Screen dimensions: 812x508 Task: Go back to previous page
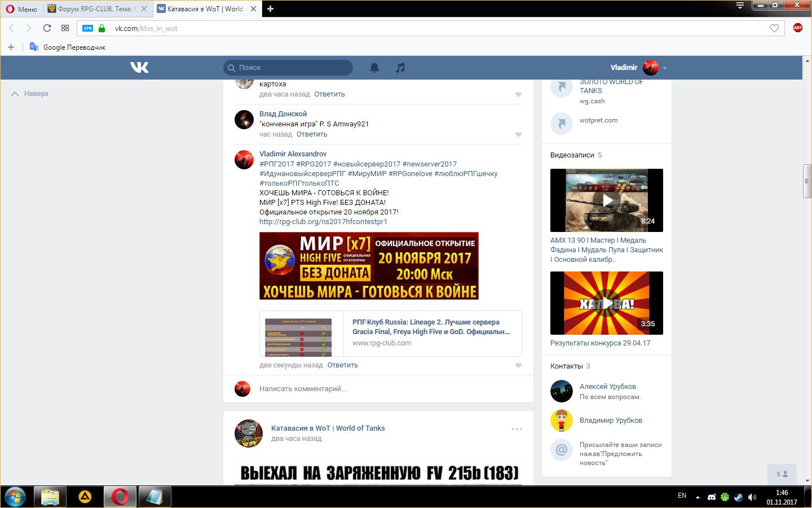tap(11, 28)
